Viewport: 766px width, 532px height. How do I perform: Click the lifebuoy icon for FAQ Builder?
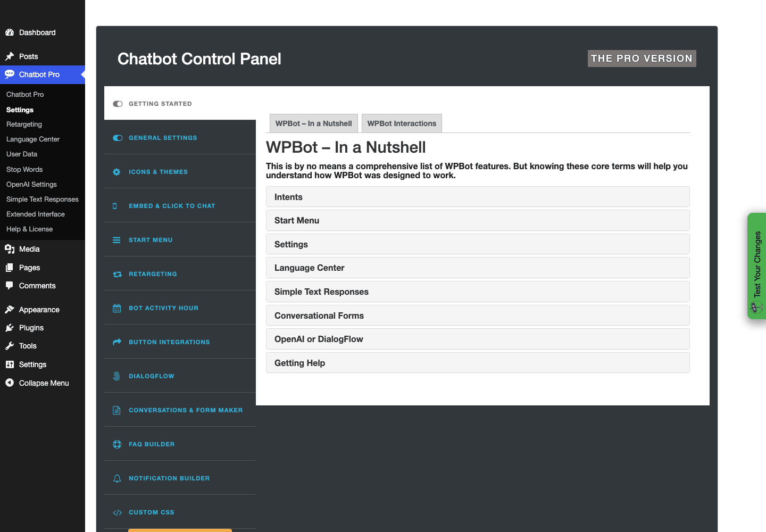point(117,444)
